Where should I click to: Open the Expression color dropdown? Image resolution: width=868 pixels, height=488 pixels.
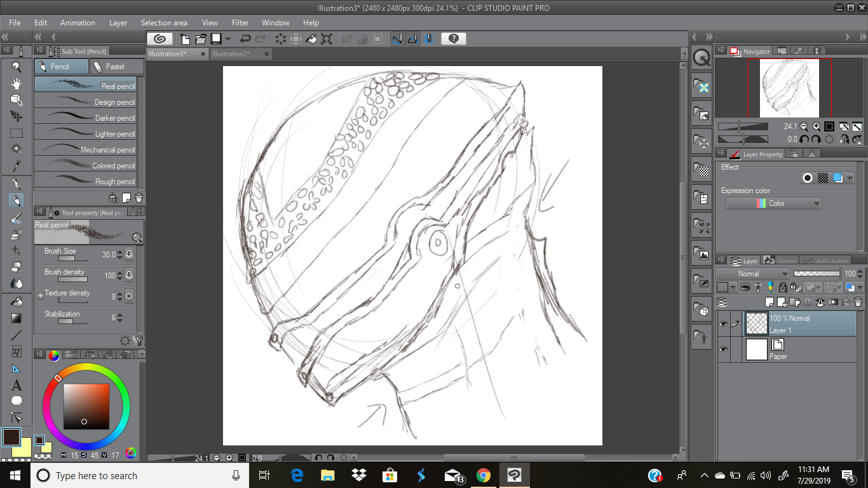773,203
